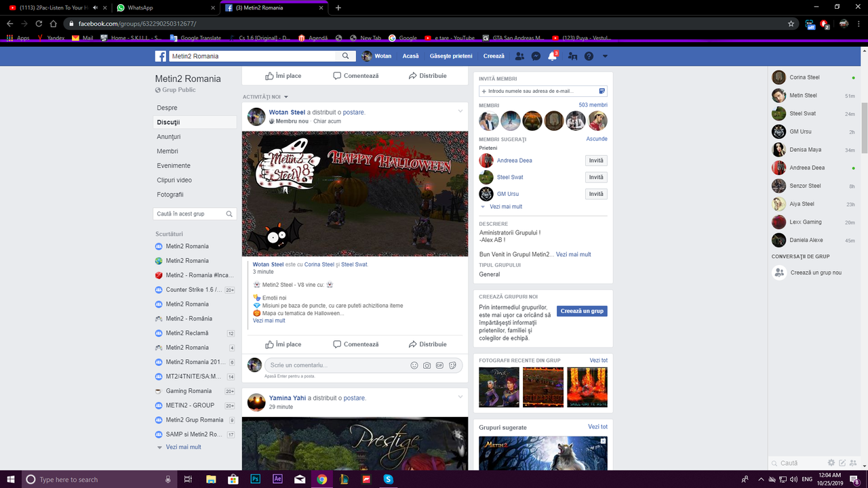This screenshot has height=488, width=868.
Task: Insert an emoji in the comment box
Action: coord(414,365)
